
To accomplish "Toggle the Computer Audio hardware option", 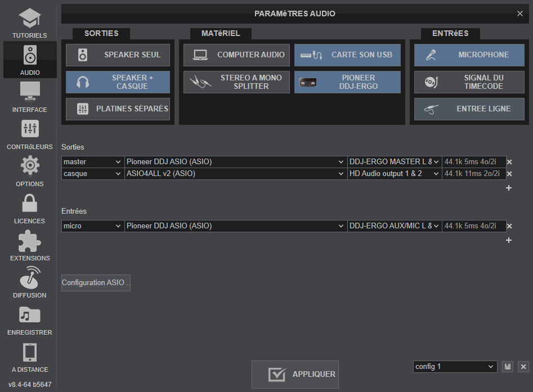I will point(236,55).
